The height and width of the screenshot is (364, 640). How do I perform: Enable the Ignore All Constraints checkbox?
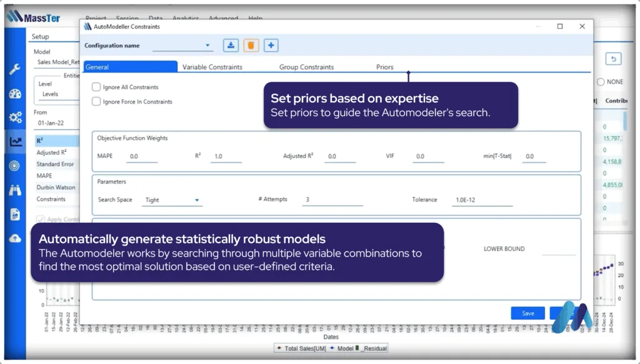point(96,87)
